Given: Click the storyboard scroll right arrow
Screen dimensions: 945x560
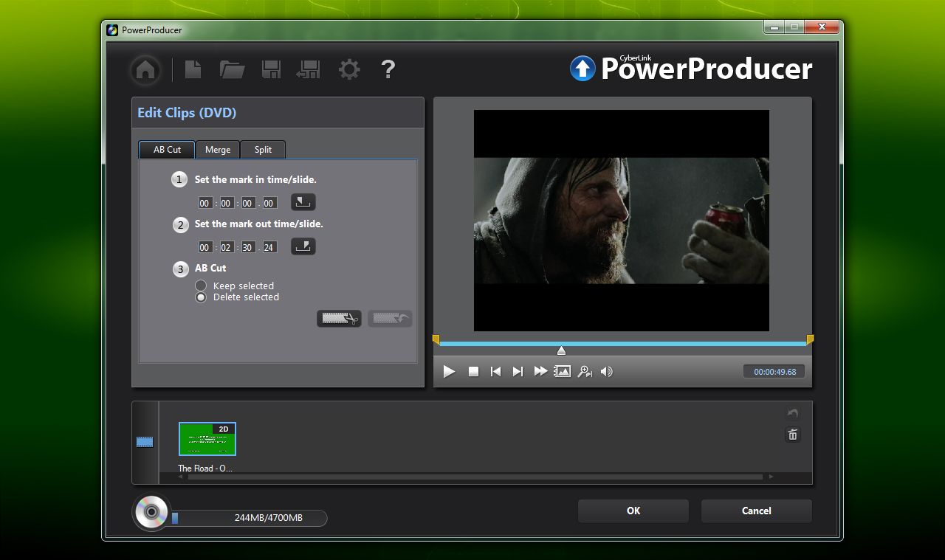Looking at the screenshot, I should point(772,477).
